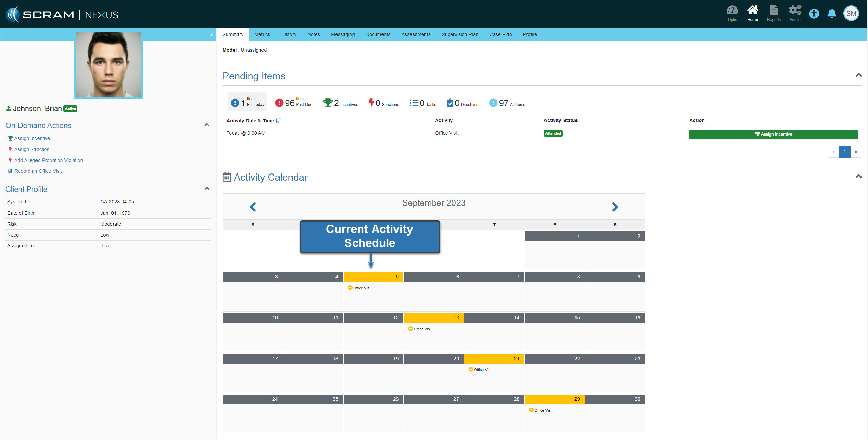This screenshot has height=440, width=868.
Task: Filter pending items by Past Due
Action: tap(294, 102)
